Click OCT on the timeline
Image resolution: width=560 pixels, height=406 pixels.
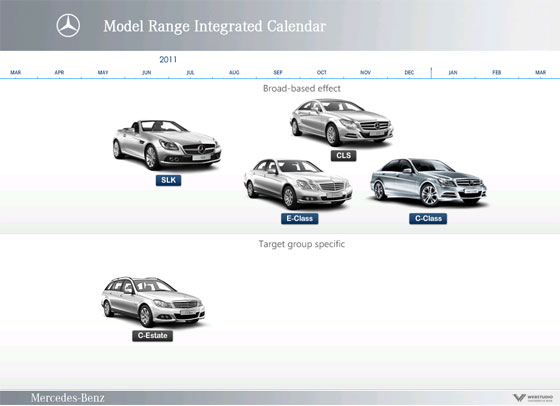pyautogui.click(x=322, y=72)
